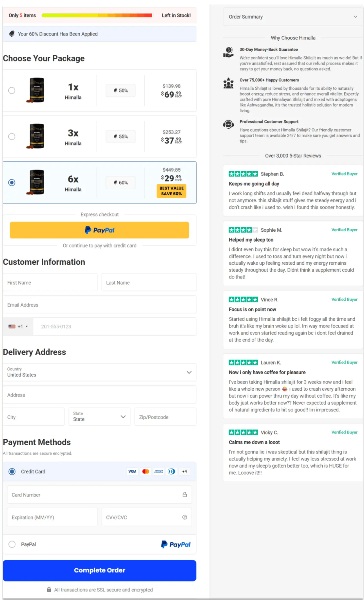The height and width of the screenshot is (600, 364).
Task: Select the 1x Himalla package radio button
Action: 12,90
